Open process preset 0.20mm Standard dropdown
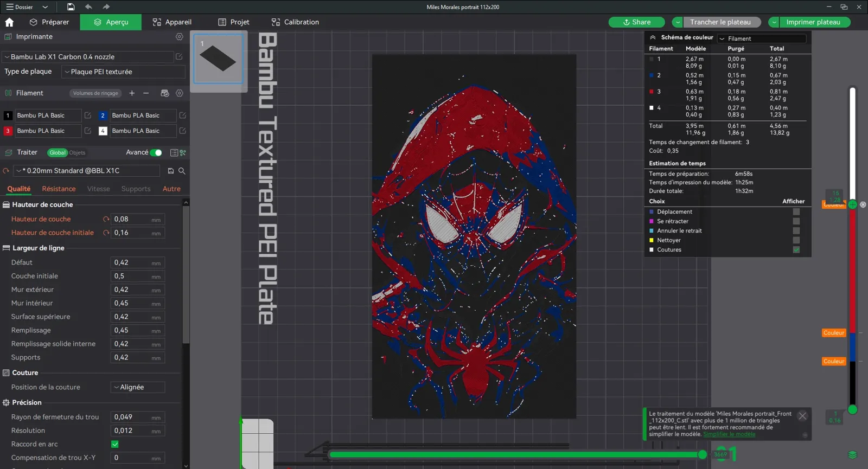868x469 pixels. tap(87, 171)
